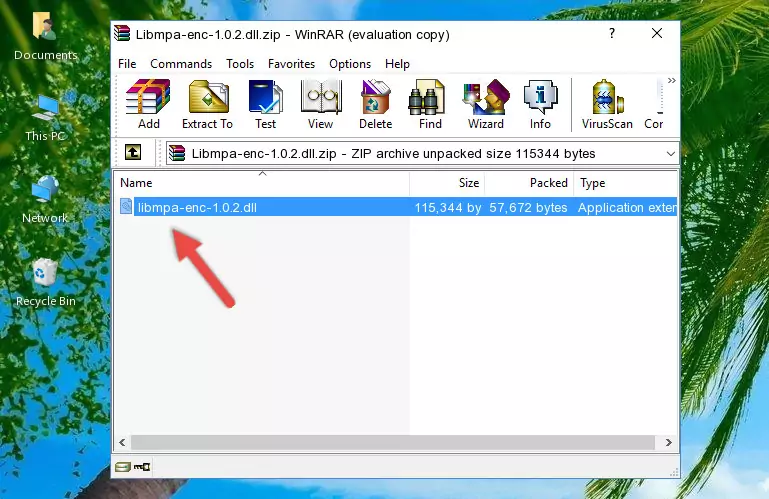Select the Recycle Bin desktop icon

click(x=46, y=283)
